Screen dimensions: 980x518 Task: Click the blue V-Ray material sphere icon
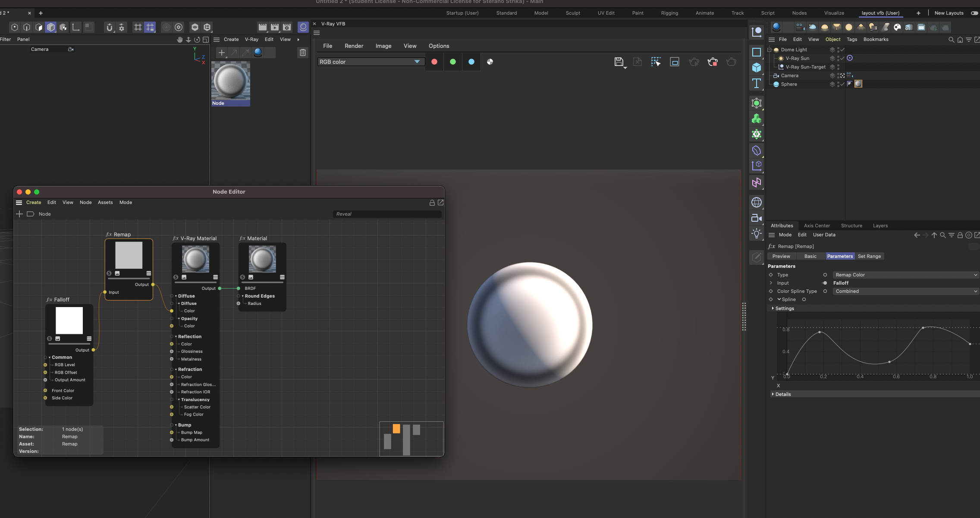pyautogui.click(x=258, y=52)
